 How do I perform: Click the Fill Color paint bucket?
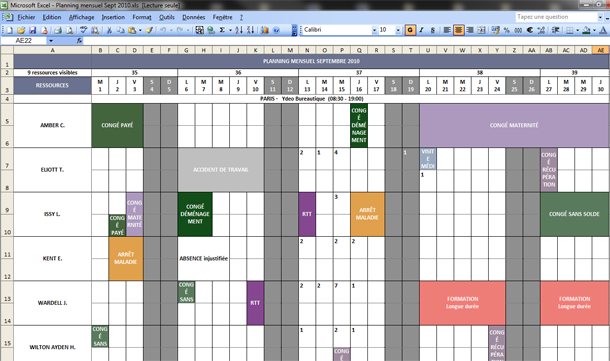tap(586, 30)
